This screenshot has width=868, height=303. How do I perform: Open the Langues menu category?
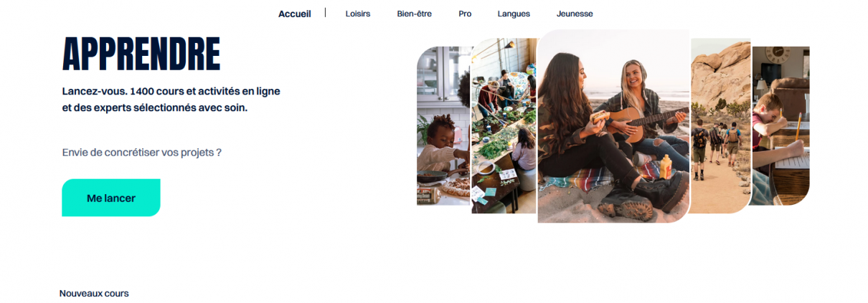tap(514, 14)
